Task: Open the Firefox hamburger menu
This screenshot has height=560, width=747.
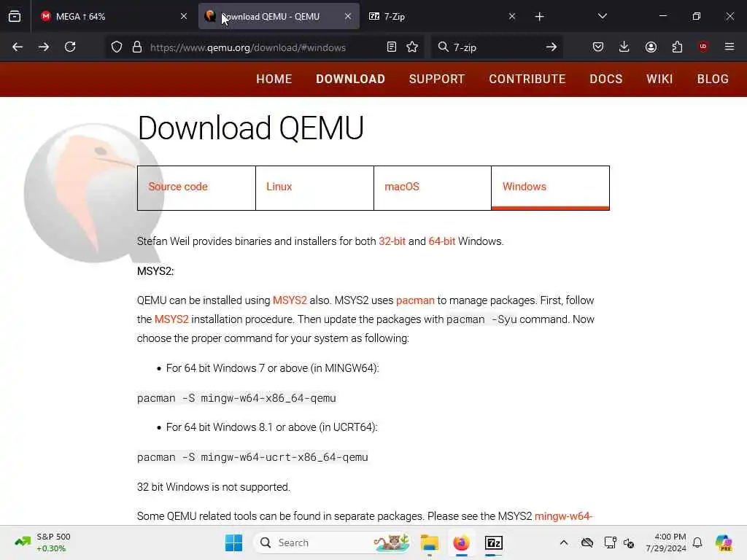Action: [x=729, y=47]
